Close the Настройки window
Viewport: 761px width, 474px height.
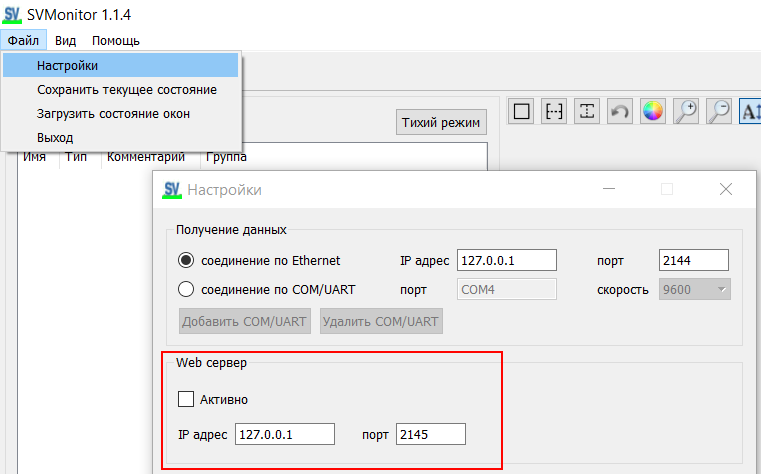726,189
